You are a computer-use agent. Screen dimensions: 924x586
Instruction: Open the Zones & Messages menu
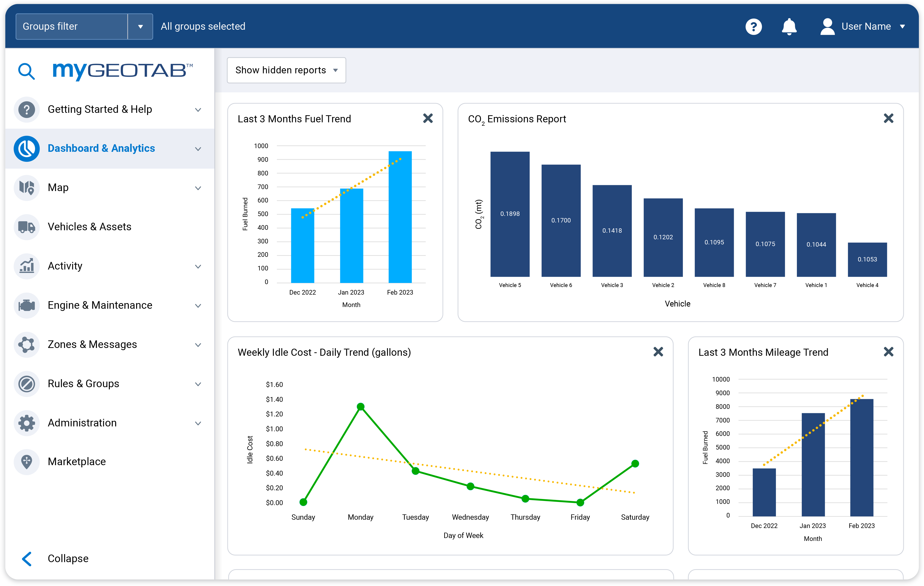(x=92, y=345)
